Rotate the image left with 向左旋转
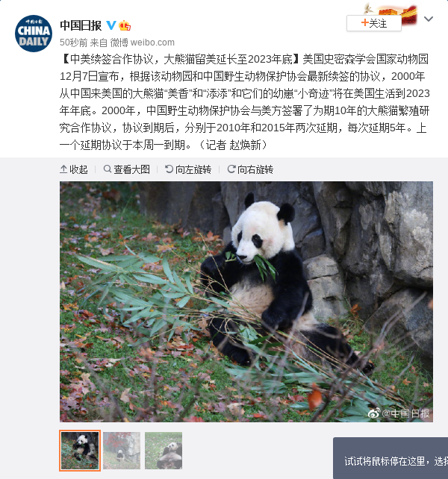The image size is (448, 479). tap(188, 169)
